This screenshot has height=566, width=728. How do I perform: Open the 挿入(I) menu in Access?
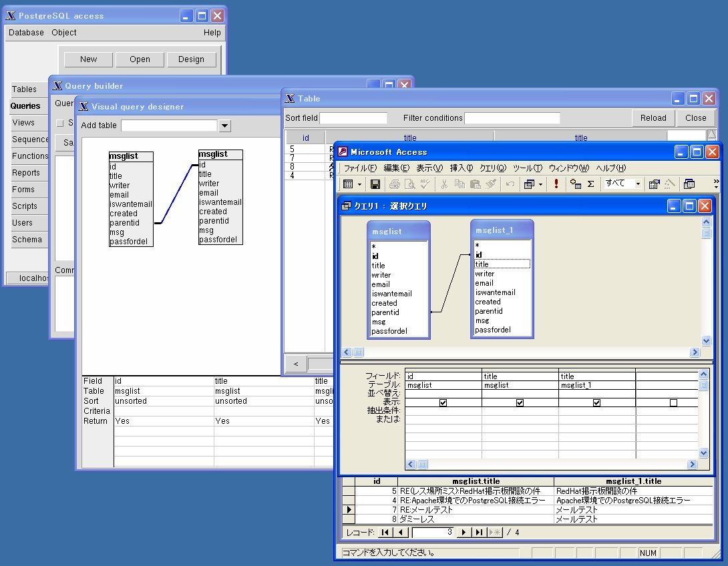click(x=461, y=168)
